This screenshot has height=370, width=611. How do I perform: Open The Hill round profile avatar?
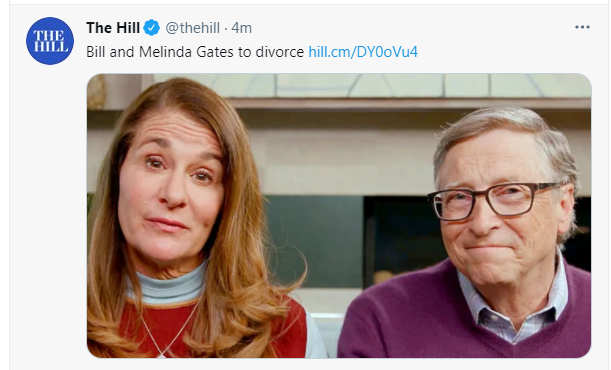(x=50, y=41)
